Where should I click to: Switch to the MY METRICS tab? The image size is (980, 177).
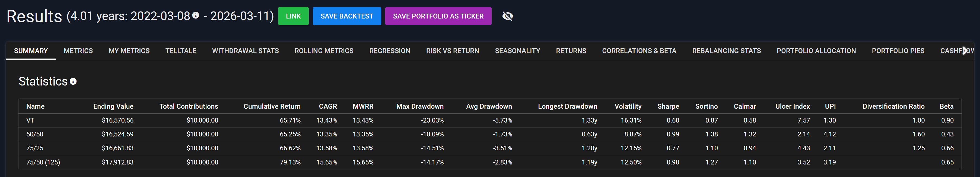(x=129, y=51)
